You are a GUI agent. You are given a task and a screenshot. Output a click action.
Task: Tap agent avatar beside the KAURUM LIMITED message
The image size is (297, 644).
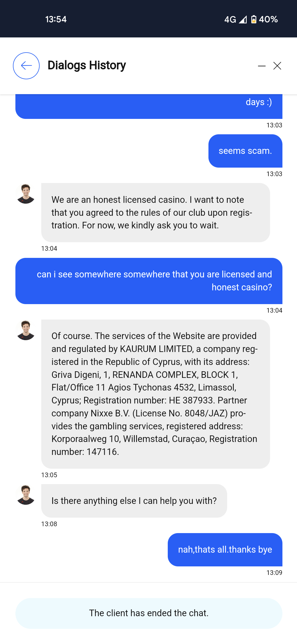click(x=26, y=330)
